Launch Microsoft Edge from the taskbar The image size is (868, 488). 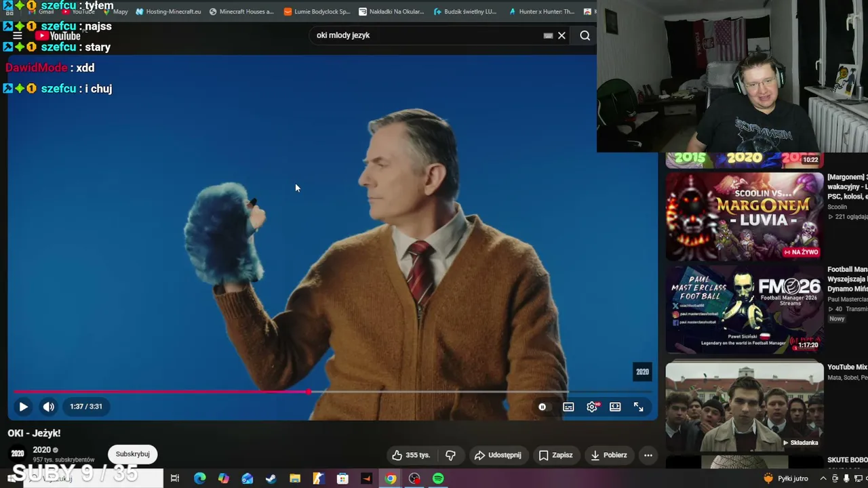coord(199,479)
